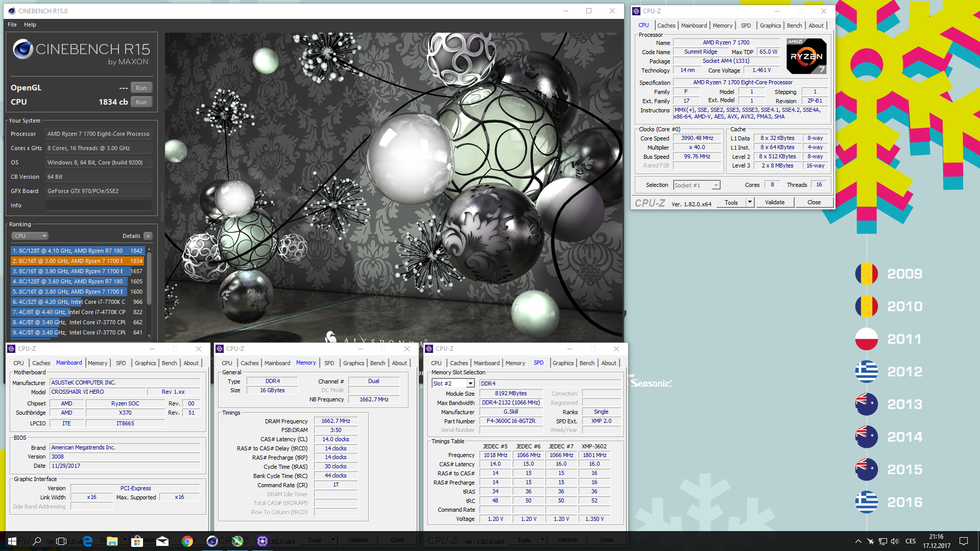Viewport: 980px width, 551px height.
Task: Switch to Cinebench taskbar icon
Action: (x=212, y=541)
